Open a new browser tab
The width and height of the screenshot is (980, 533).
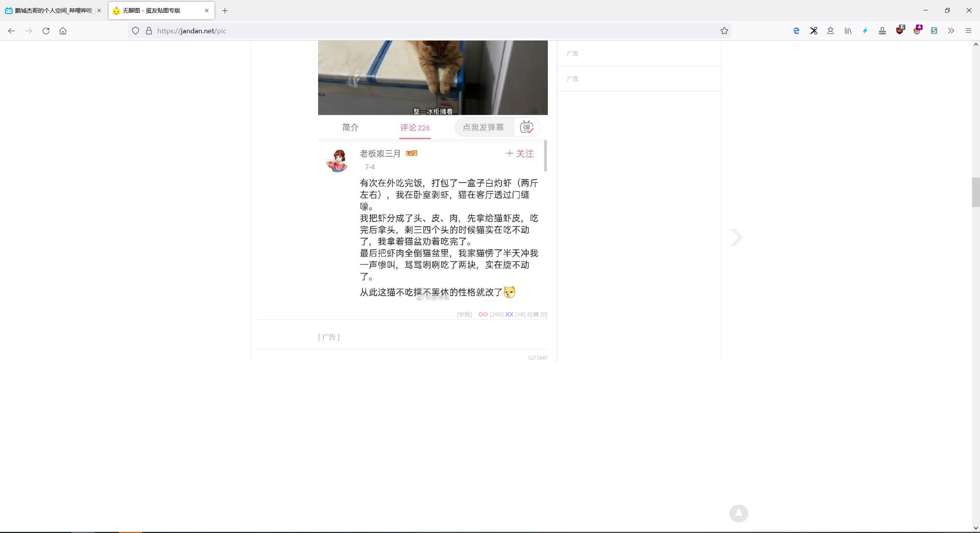pyautogui.click(x=225, y=11)
